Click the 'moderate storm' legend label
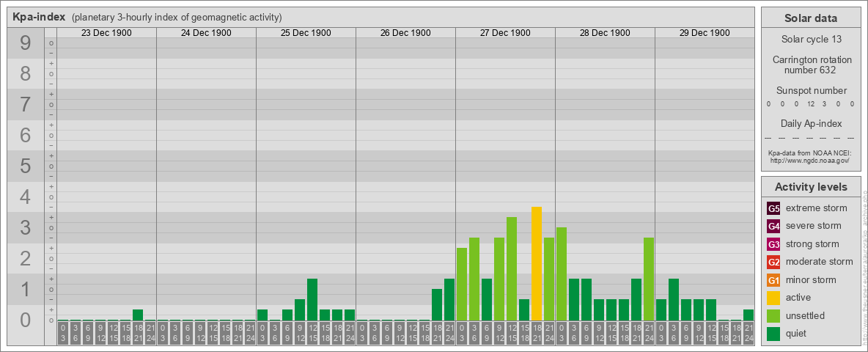The height and width of the screenshot is (352, 868). [x=820, y=261]
